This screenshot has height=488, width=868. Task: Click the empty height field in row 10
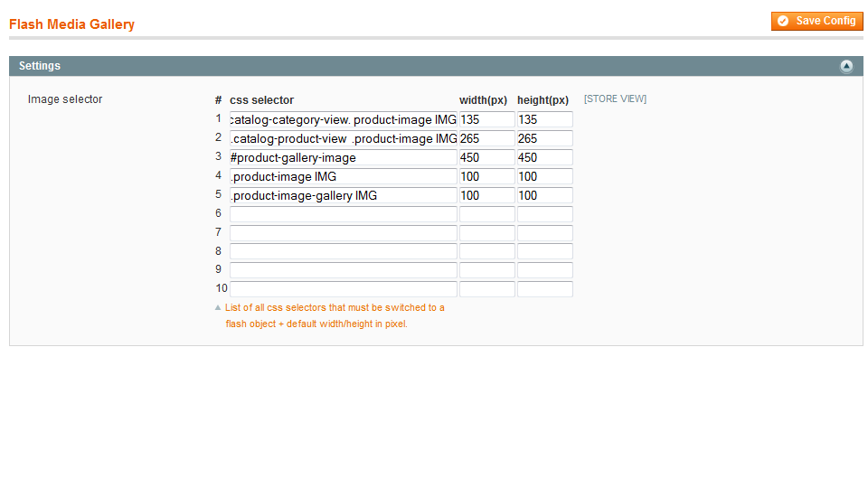(x=544, y=289)
